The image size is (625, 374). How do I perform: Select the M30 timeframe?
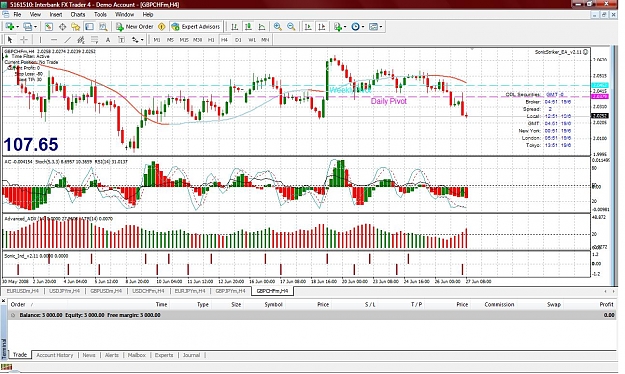point(197,40)
